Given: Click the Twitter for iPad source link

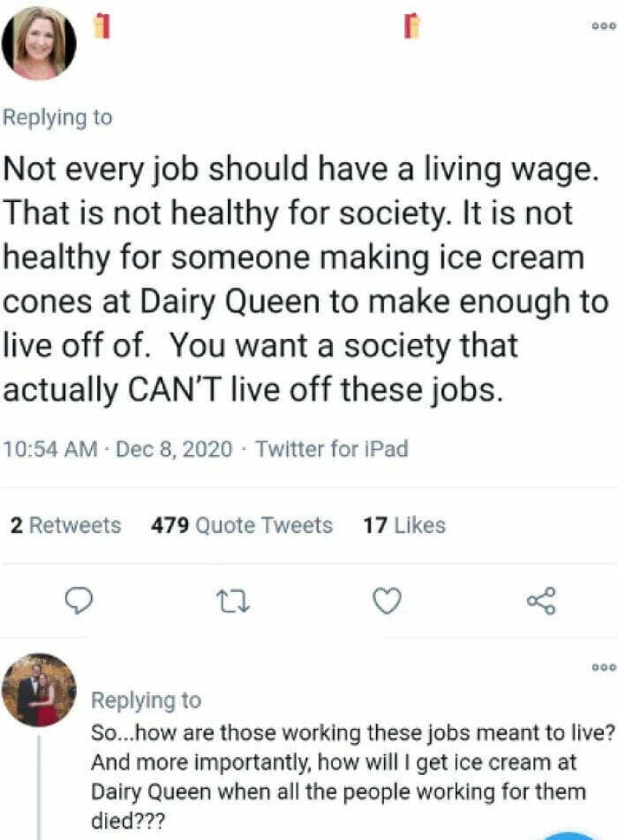Looking at the screenshot, I should [332, 449].
